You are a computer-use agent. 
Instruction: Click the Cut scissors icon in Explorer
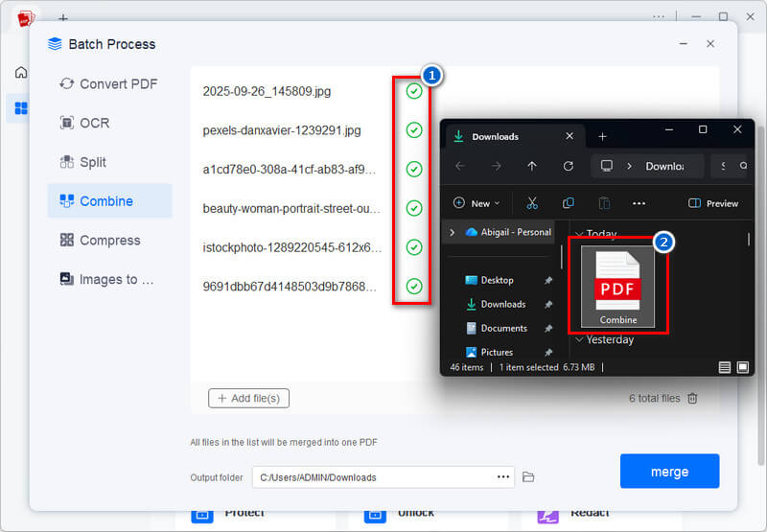532,203
